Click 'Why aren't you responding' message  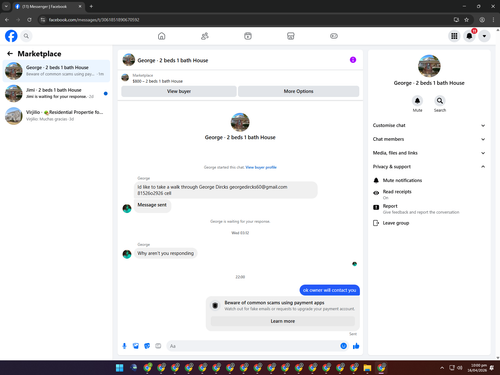[165, 253]
